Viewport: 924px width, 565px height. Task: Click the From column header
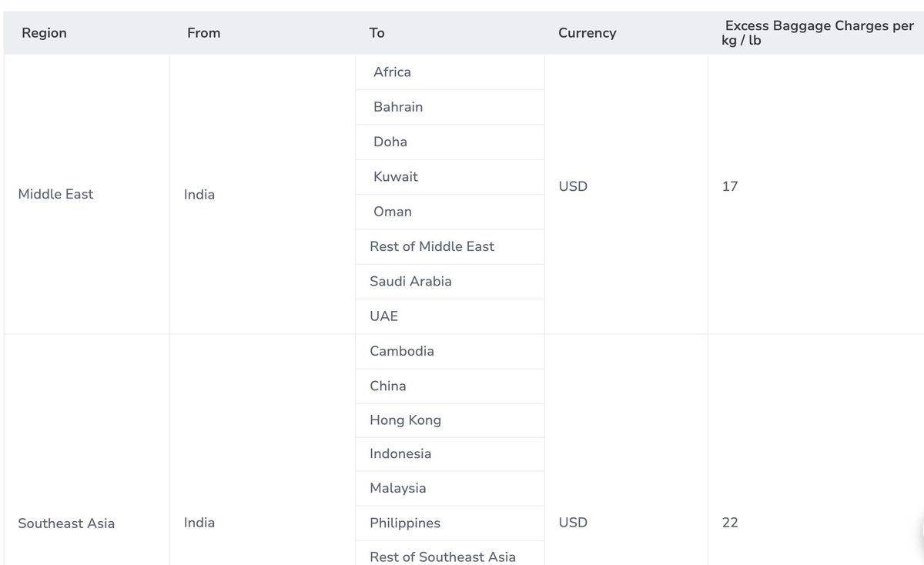coord(203,33)
